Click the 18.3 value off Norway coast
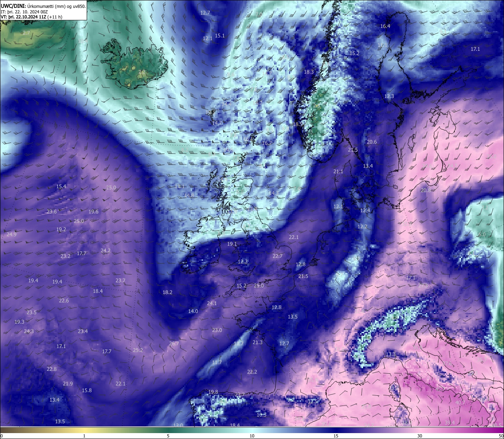504x439 pixels. point(309,72)
